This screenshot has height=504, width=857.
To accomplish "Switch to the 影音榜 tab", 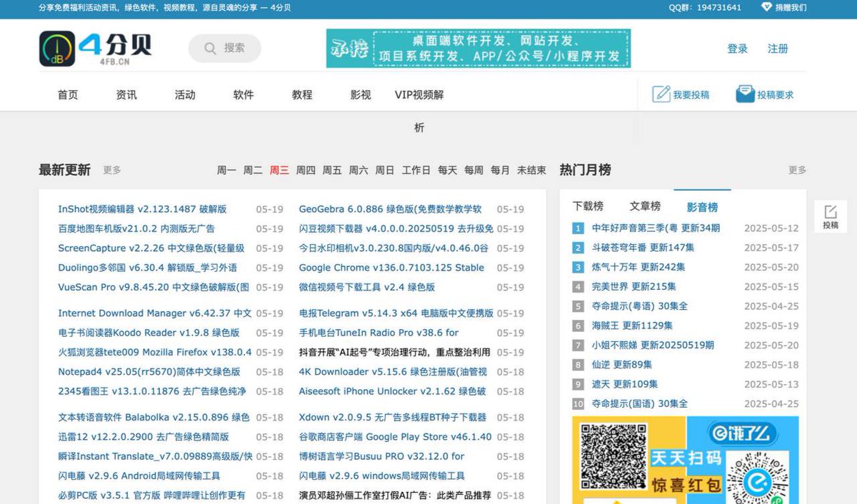I will 702,207.
